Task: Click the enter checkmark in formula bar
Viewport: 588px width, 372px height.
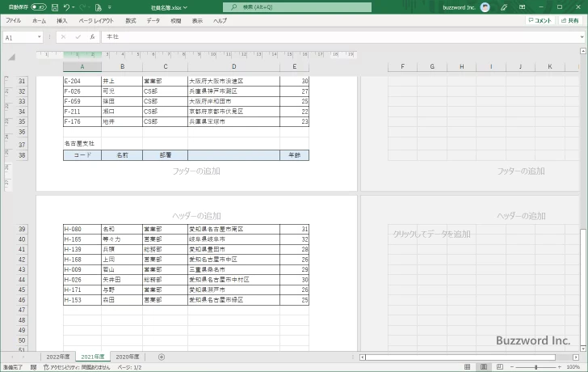Action: coord(78,36)
